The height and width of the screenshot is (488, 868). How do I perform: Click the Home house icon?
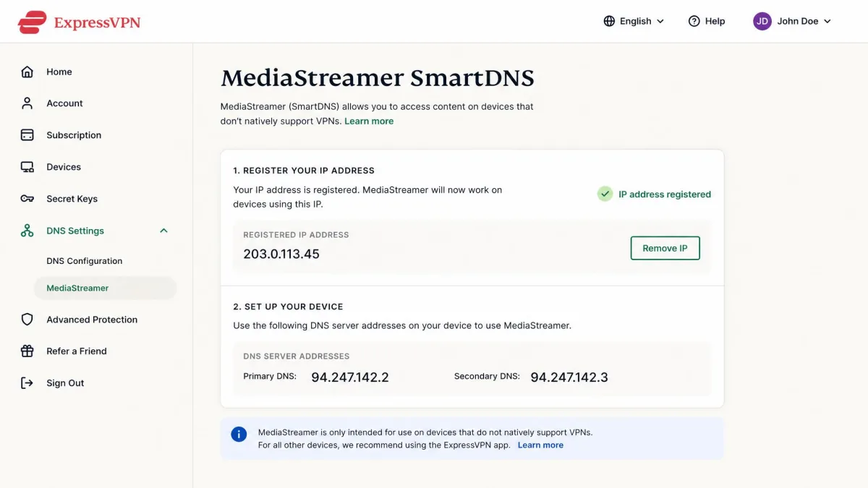pos(27,72)
